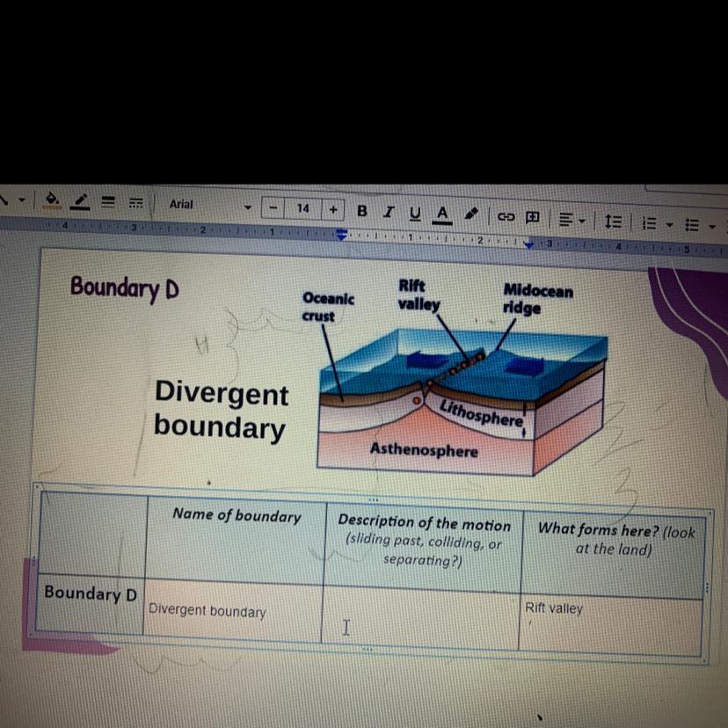The width and height of the screenshot is (728, 728).
Task: Open the Arial font family dropdown
Action: [210, 205]
